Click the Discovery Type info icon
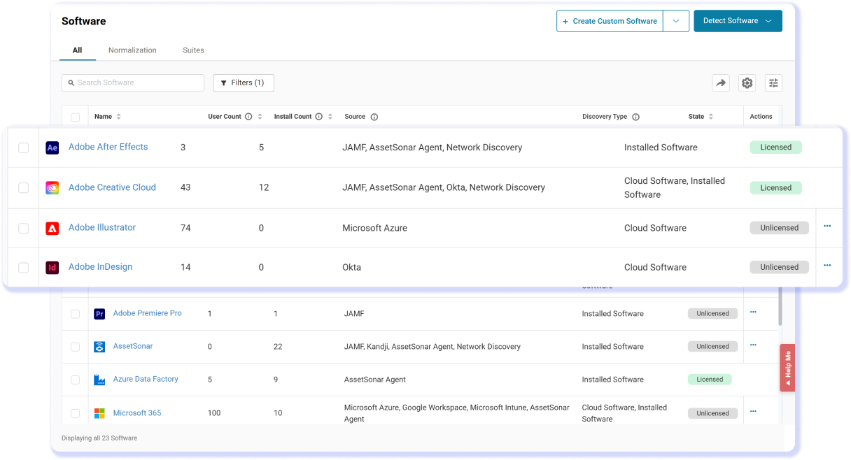 (636, 117)
